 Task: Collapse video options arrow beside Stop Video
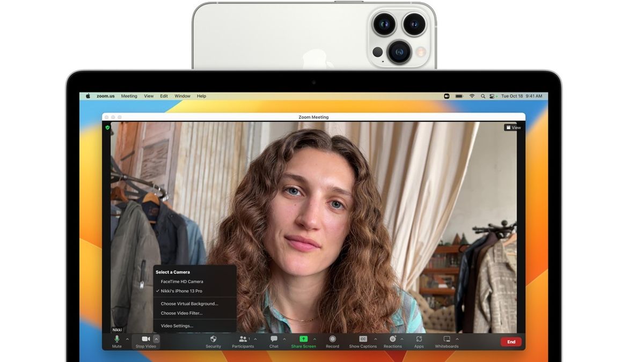(156, 339)
